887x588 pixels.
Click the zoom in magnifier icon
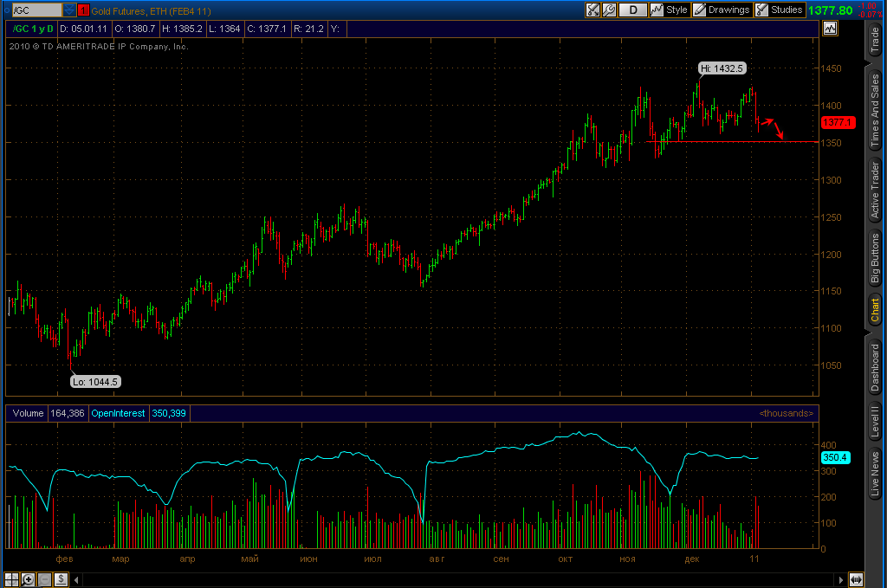[29, 579]
